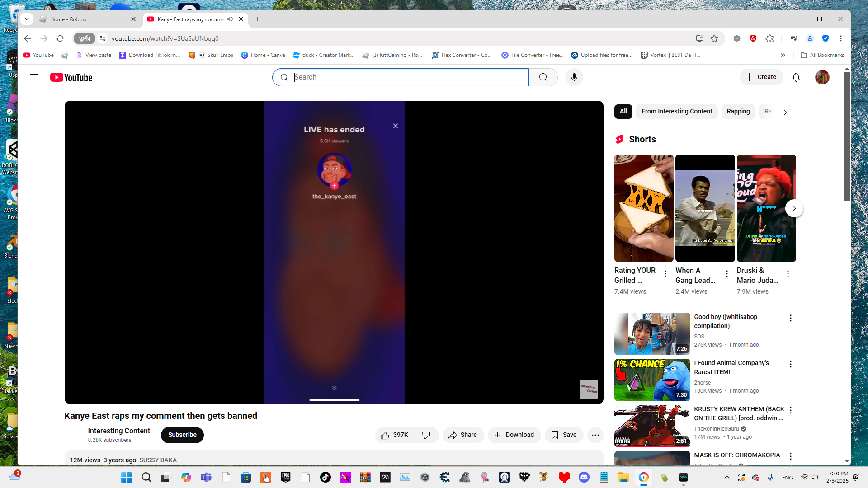Open options for Good boy video

(x=791, y=318)
